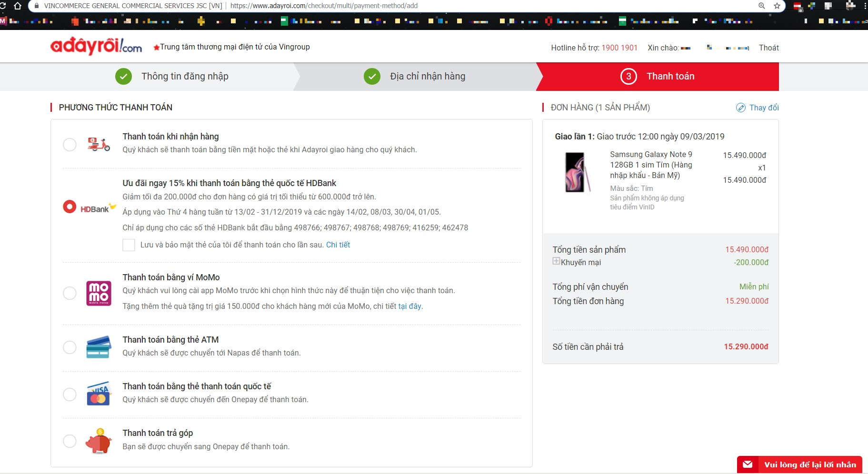Viewport: 868px width, 474px height.
Task: Select cash on delivery payment option
Action: 70,145
